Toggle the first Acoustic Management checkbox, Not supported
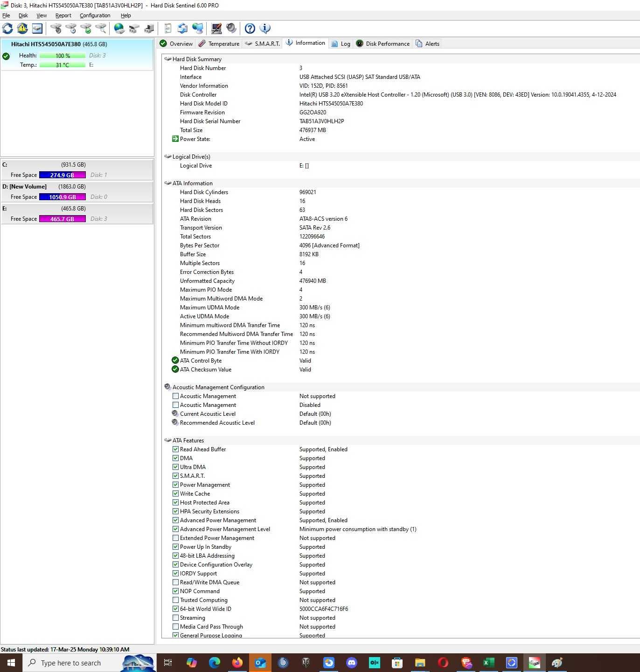Image resolution: width=640 pixels, height=672 pixels. click(176, 396)
